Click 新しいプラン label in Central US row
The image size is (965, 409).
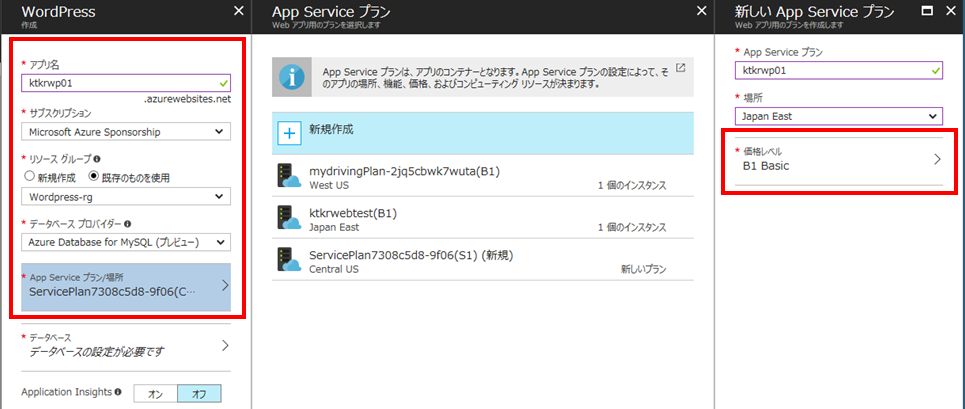643,269
